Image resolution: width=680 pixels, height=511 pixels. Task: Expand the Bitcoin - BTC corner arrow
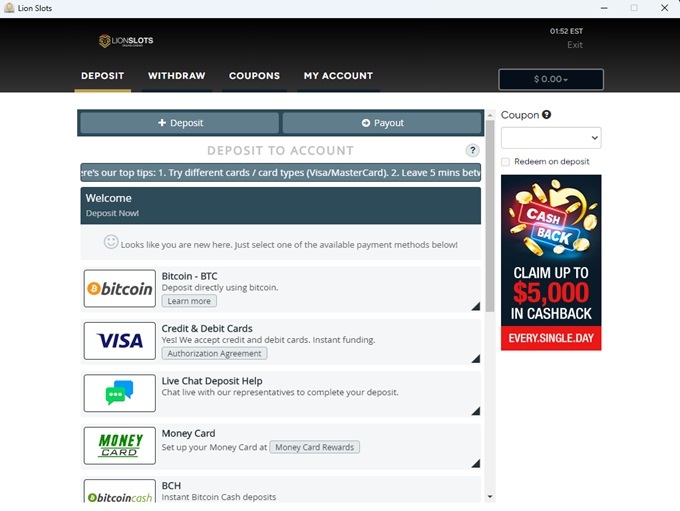click(476, 306)
